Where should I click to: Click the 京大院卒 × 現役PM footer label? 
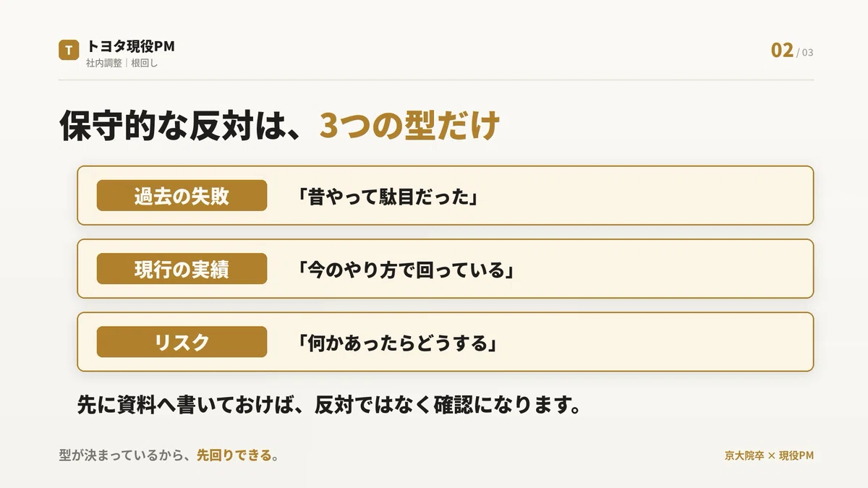pos(769,455)
